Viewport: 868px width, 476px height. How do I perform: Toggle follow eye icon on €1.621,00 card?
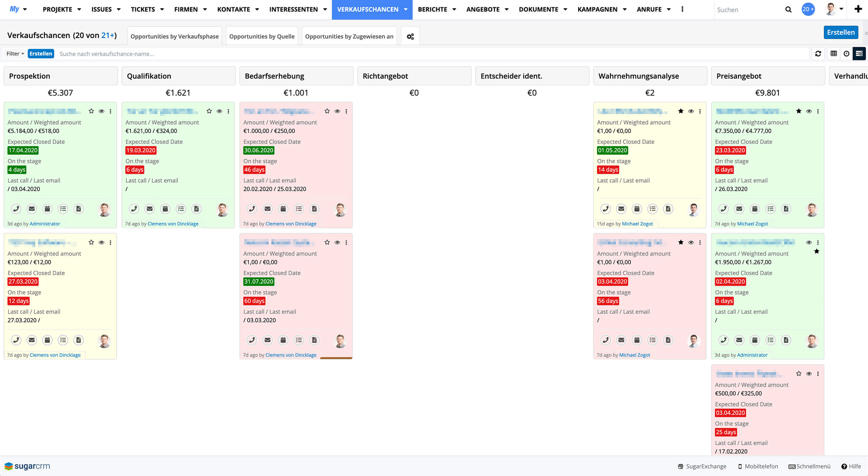tap(219, 111)
